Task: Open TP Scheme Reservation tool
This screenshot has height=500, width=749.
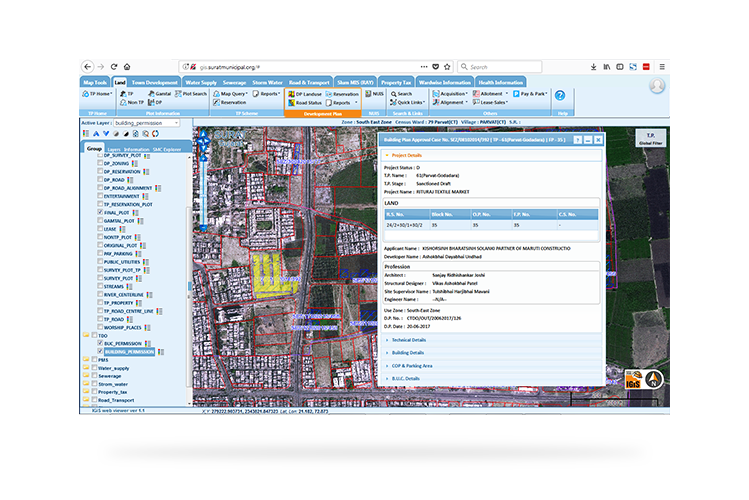Action: 230,102
